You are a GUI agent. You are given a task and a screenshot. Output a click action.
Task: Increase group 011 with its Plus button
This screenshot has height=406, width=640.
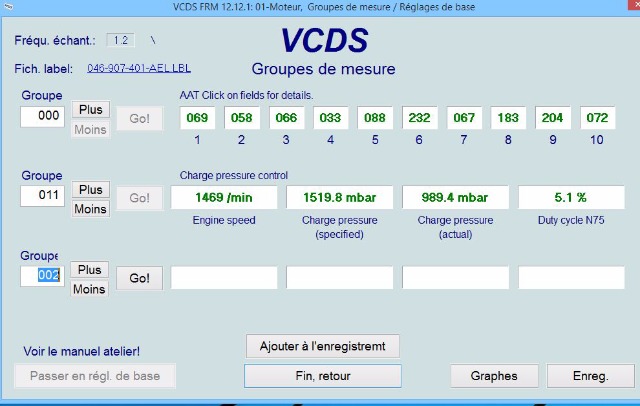pyautogui.click(x=91, y=190)
